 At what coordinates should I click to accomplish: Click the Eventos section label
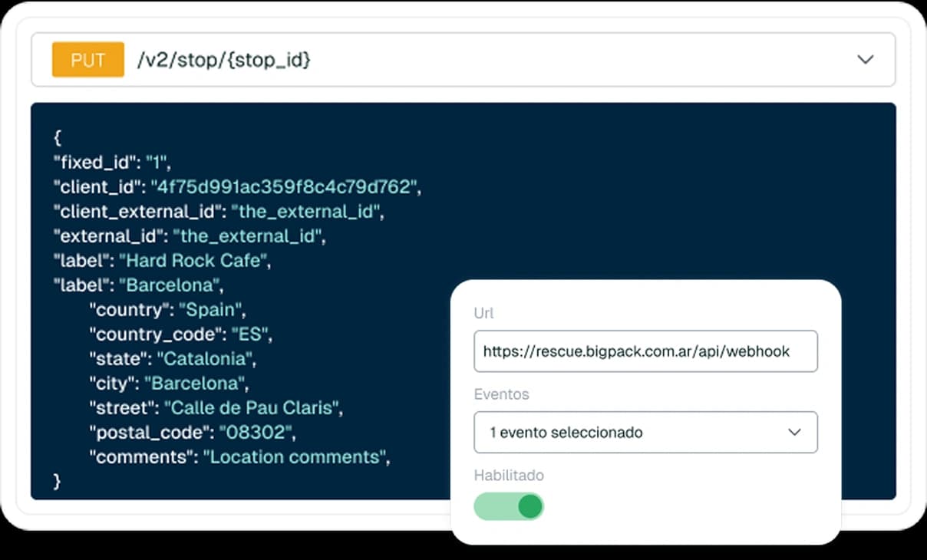click(x=502, y=394)
